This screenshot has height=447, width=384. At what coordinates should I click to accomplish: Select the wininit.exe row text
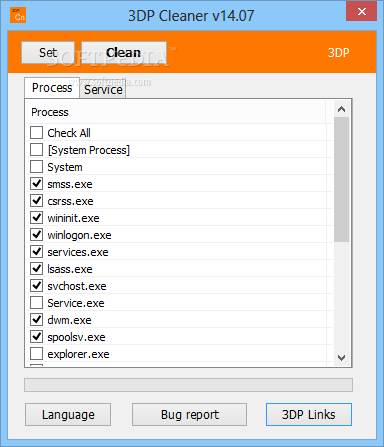point(73,218)
